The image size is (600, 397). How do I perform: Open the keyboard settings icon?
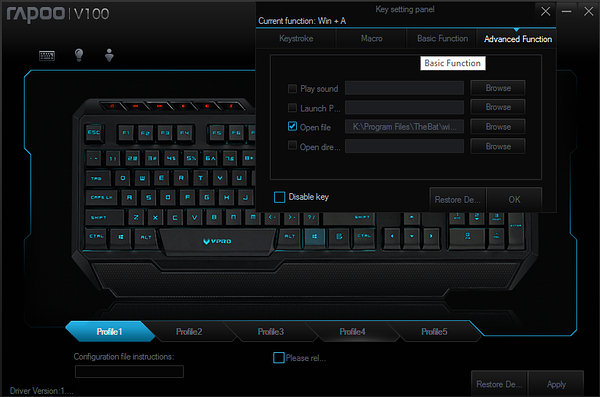tap(47, 56)
